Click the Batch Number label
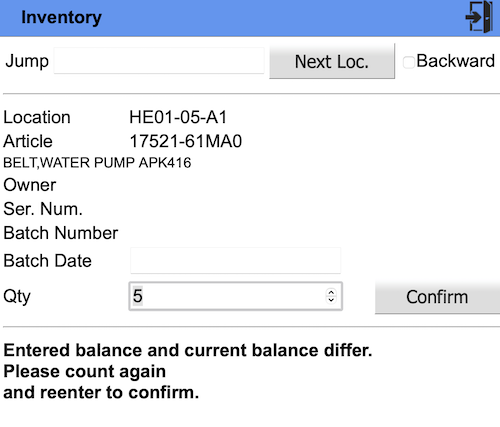 [x=61, y=233]
